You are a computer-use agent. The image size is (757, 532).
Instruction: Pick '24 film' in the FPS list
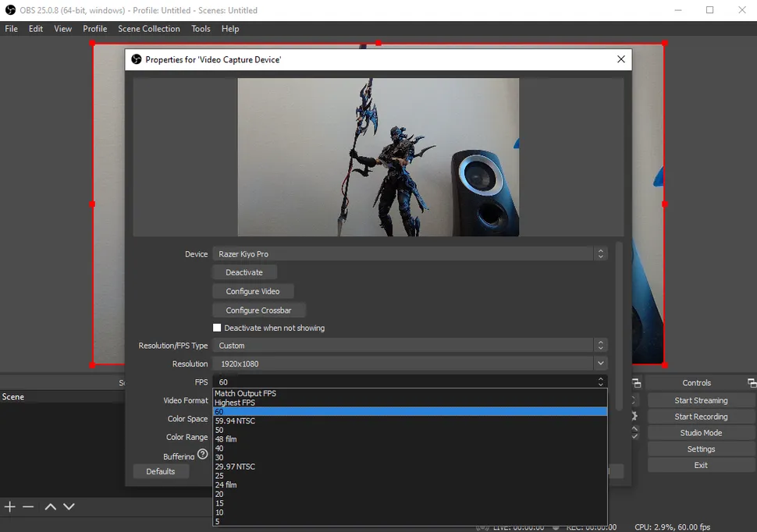point(226,485)
